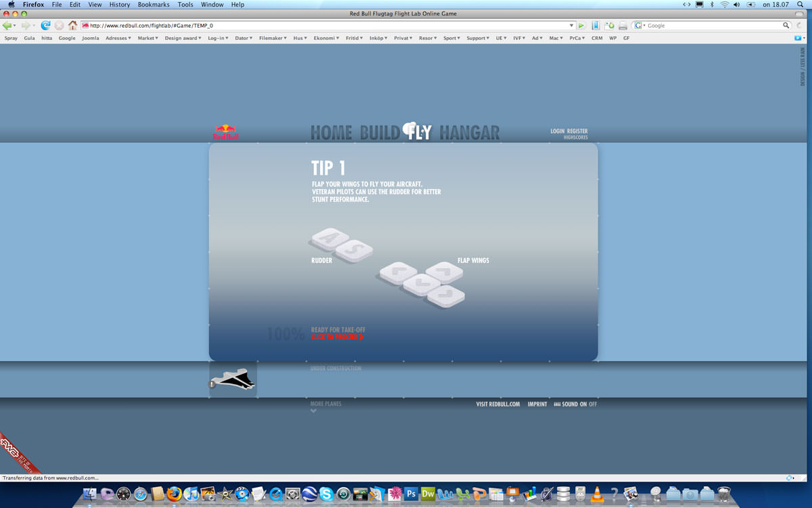
Task: Click the Wi-Fi status icon
Action: point(725,4)
